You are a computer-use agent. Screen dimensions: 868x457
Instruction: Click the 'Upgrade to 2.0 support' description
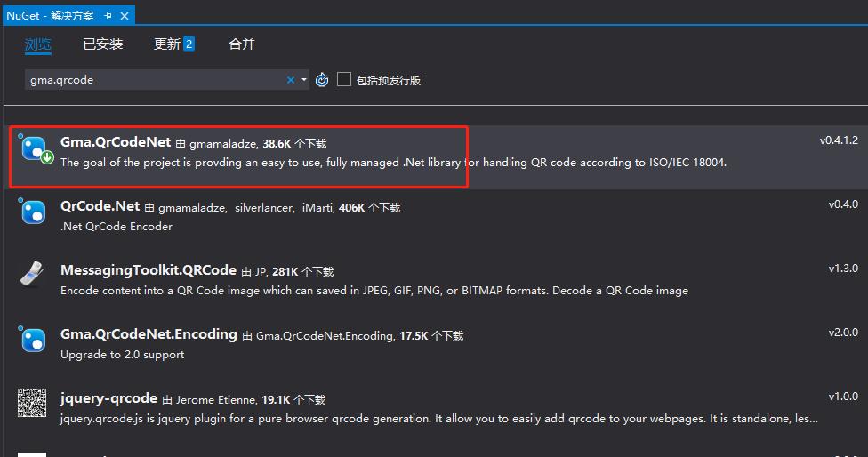(x=123, y=355)
